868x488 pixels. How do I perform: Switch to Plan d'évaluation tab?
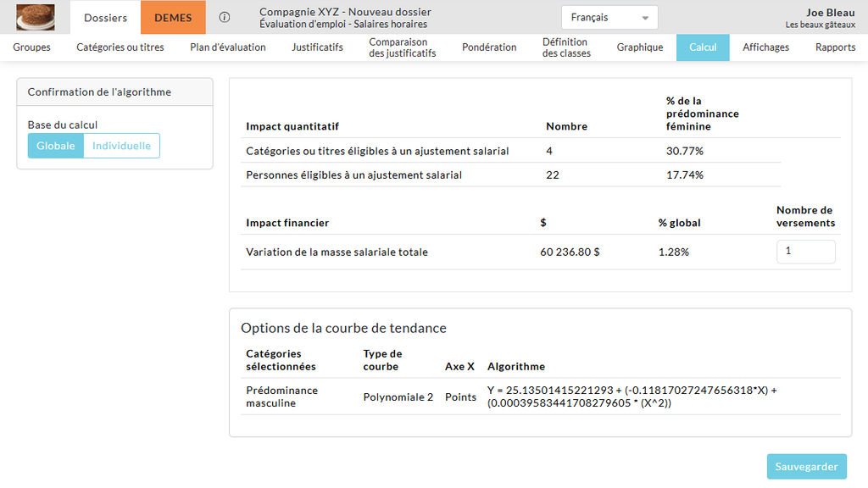tap(227, 47)
